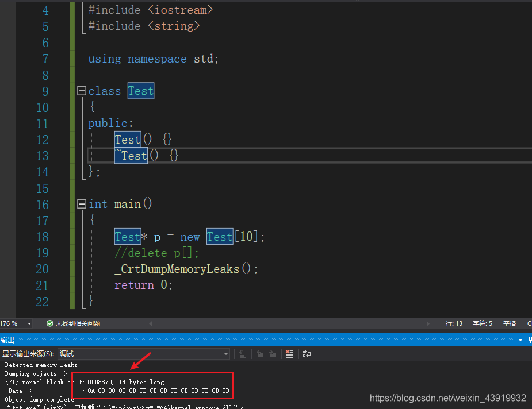Click the _CrtDumpMemoryLeaks call on line 20
Image resolution: width=532 pixels, height=409 pixels.
click(x=186, y=269)
